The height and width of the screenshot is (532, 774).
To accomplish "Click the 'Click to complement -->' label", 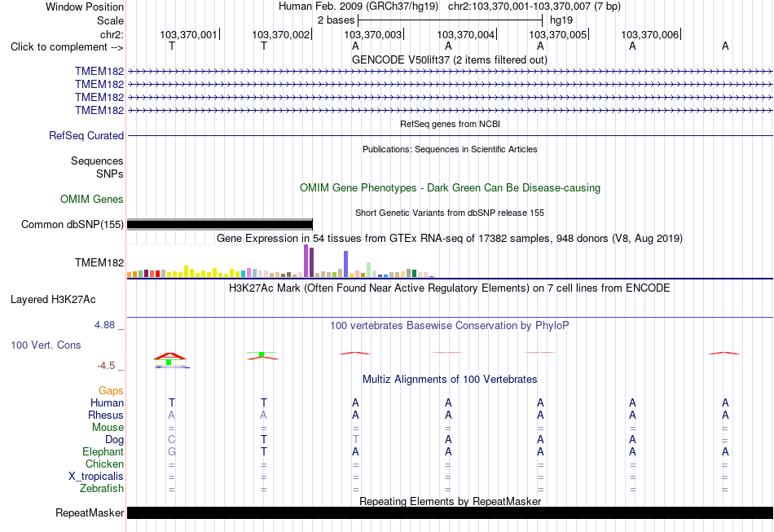I will click(x=67, y=47).
